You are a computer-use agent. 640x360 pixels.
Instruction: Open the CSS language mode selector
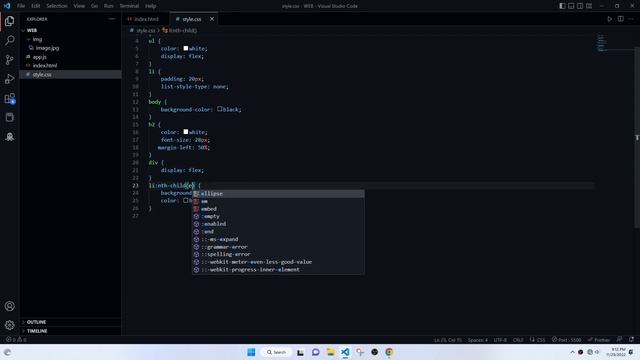click(538, 340)
